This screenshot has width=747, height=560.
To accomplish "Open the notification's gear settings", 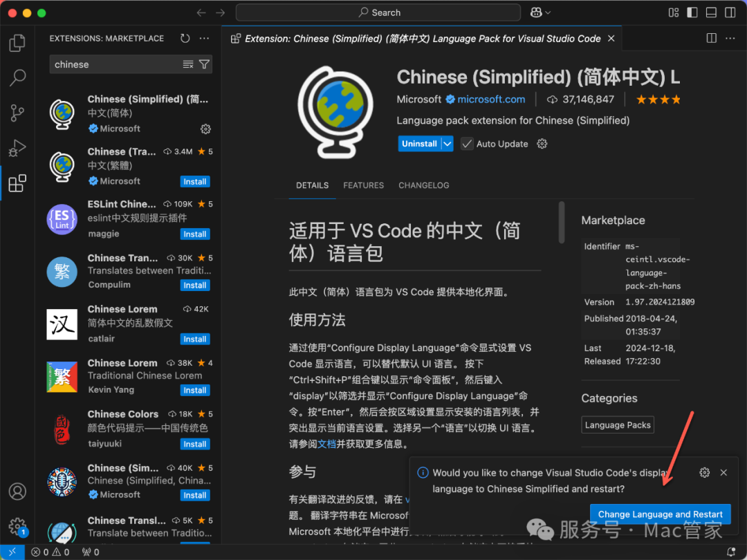I will [705, 472].
